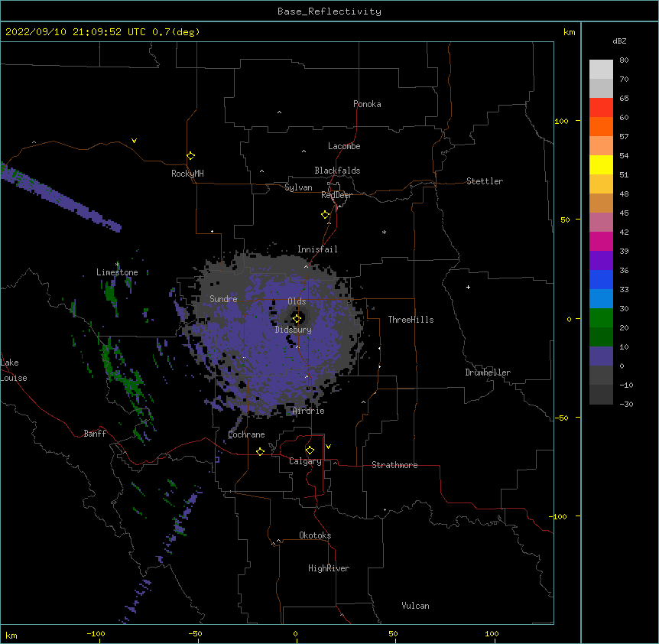This screenshot has width=659, height=644.
Task: Pick the magenta 42–39 dBZ legend swatch
Action: (x=601, y=241)
